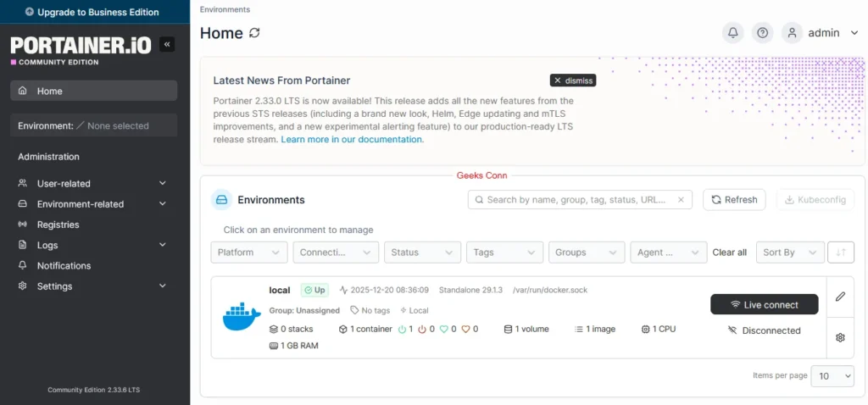Click the container cube icon
Viewport: 868px width, 405px height.
click(x=343, y=330)
